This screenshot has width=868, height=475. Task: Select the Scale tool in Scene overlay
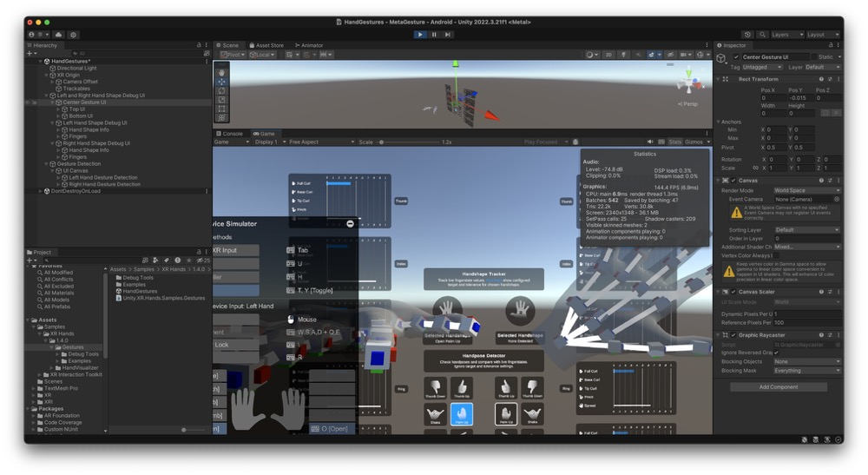[221, 100]
